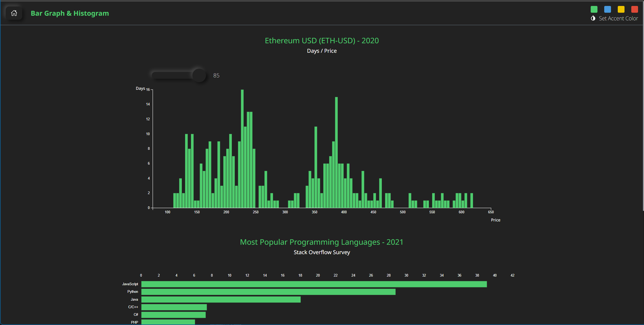Click the Bar Graph & Histogram title
Image resolution: width=644 pixels, height=325 pixels.
[x=70, y=13]
